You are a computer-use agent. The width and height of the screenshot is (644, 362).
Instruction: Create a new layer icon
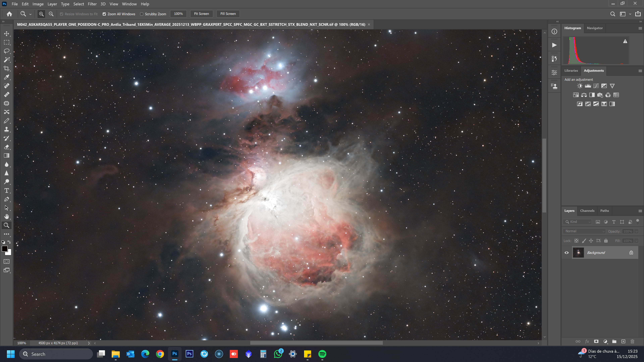pos(623,341)
